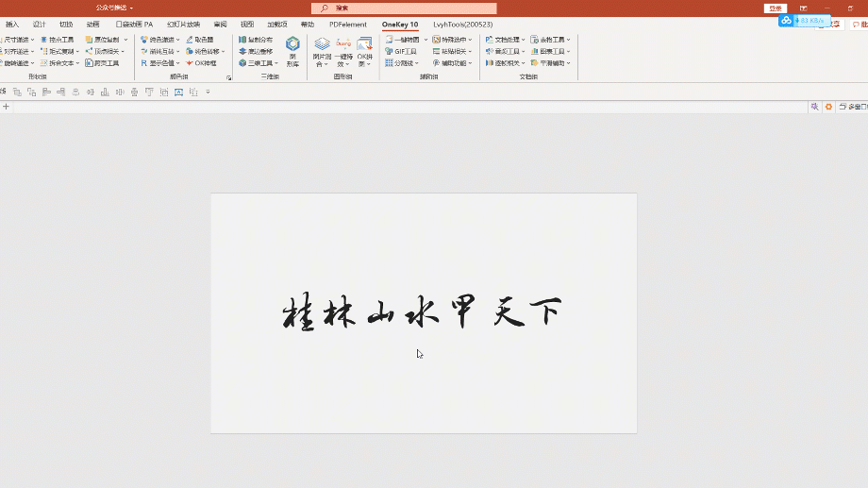
Task: Click the document title 公众号推送 dropdown
Action: [114, 8]
